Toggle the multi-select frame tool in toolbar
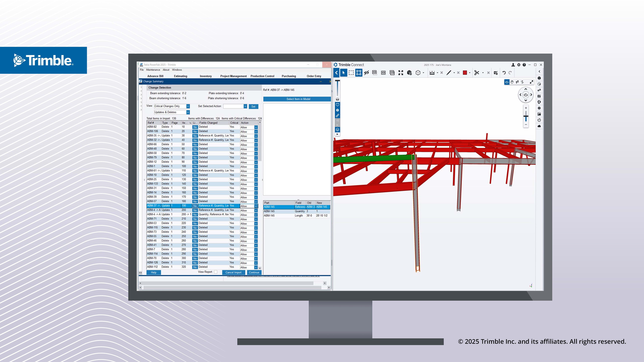 click(359, 73)
